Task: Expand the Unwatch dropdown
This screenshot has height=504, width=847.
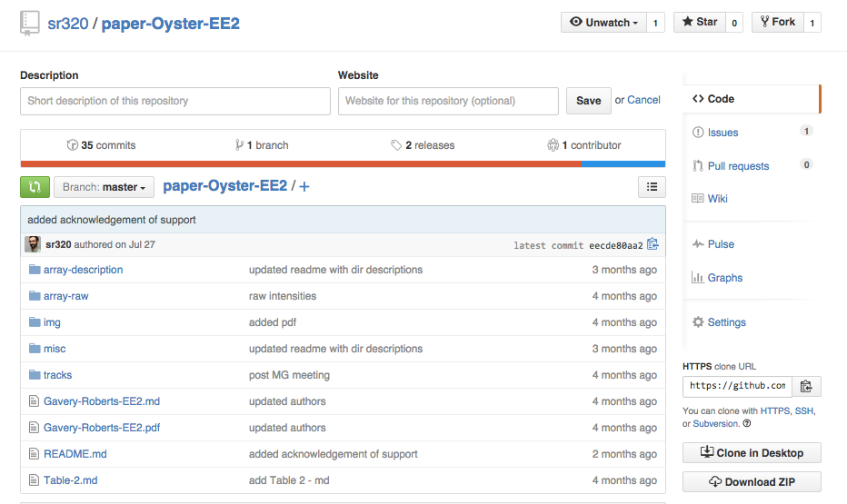Action: (x=604, y=22)
